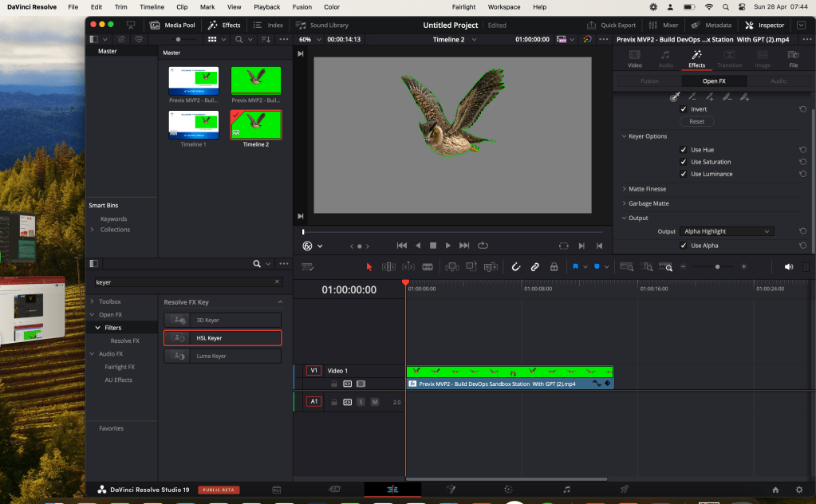Screen dimensions: 816x504
Task: Collapse the Keyer Options section
Action: 624,136
